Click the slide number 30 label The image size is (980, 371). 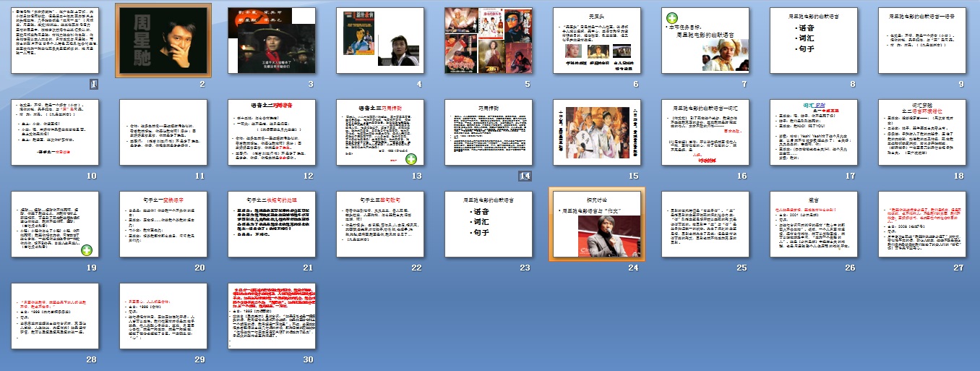(308, 360)
